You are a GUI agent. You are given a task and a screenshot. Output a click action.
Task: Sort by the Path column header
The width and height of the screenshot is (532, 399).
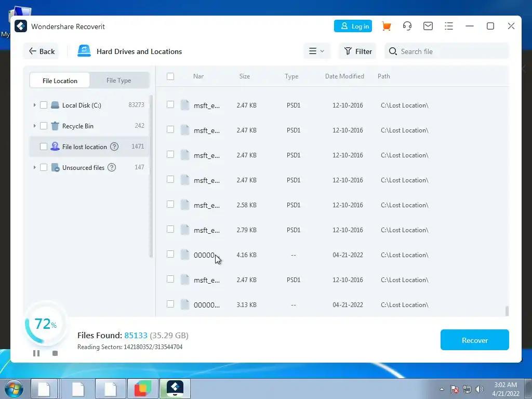tap(384, 76)
